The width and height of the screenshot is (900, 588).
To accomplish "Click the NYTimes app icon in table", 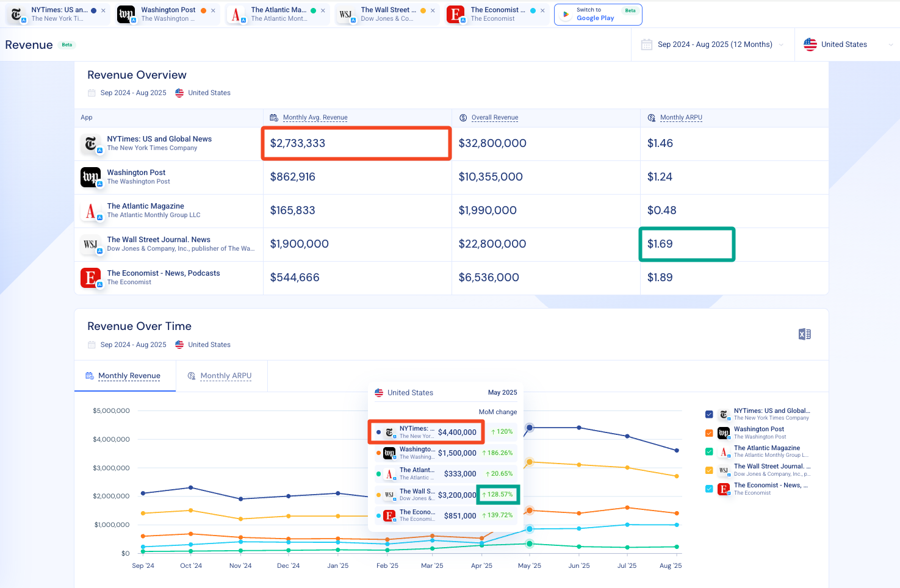I will click(x=91, y=144).
